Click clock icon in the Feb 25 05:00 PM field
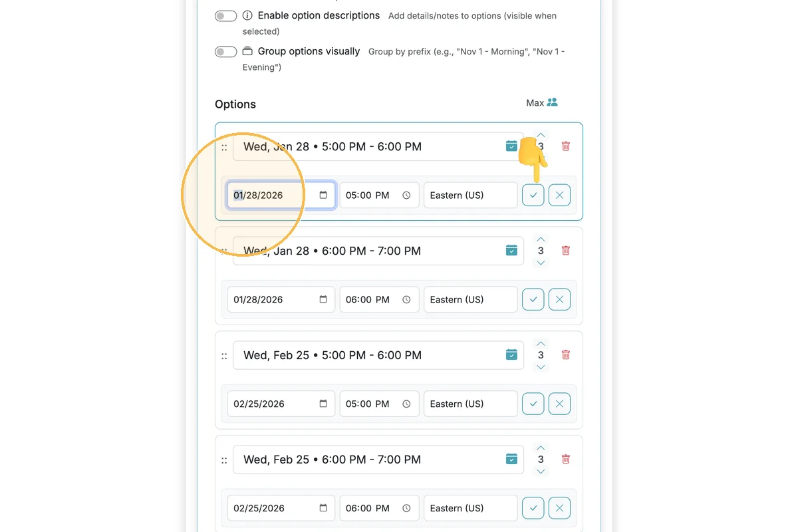Viewport: 798px width, 532px height. [x=406, y=404]
